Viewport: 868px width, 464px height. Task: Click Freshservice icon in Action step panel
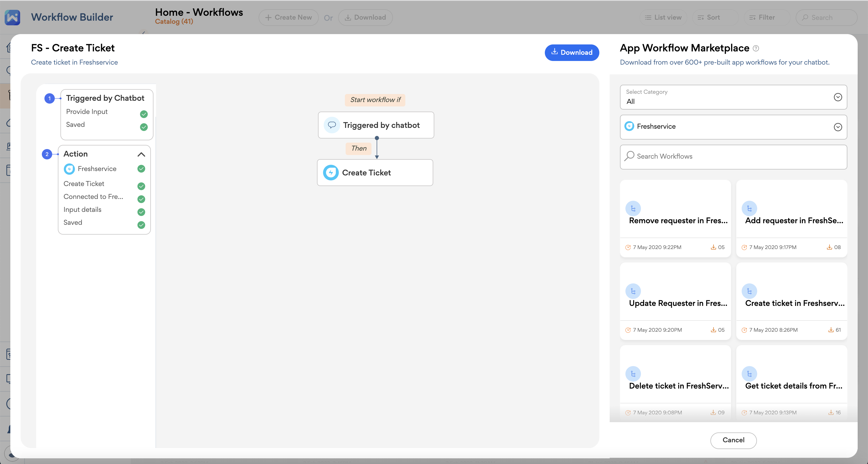coord(69,169)
